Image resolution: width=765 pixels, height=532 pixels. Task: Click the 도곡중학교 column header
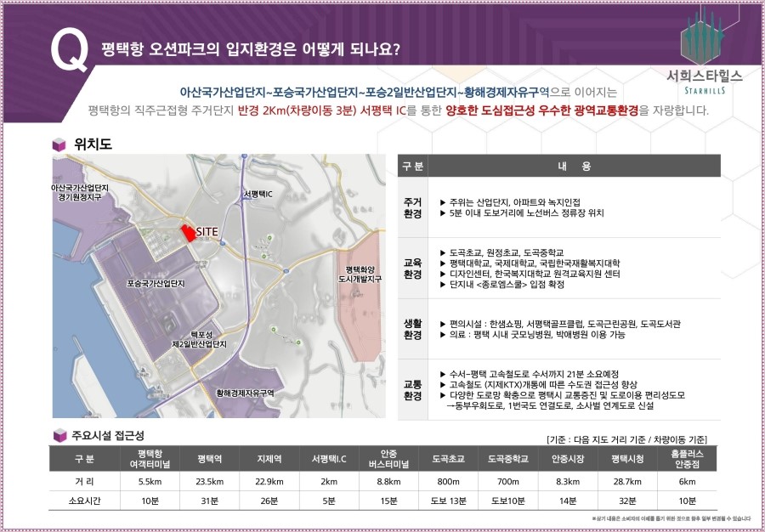[508, 459]
